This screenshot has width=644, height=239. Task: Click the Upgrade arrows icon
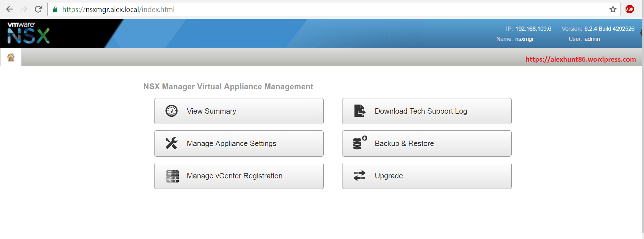[360, 176]
